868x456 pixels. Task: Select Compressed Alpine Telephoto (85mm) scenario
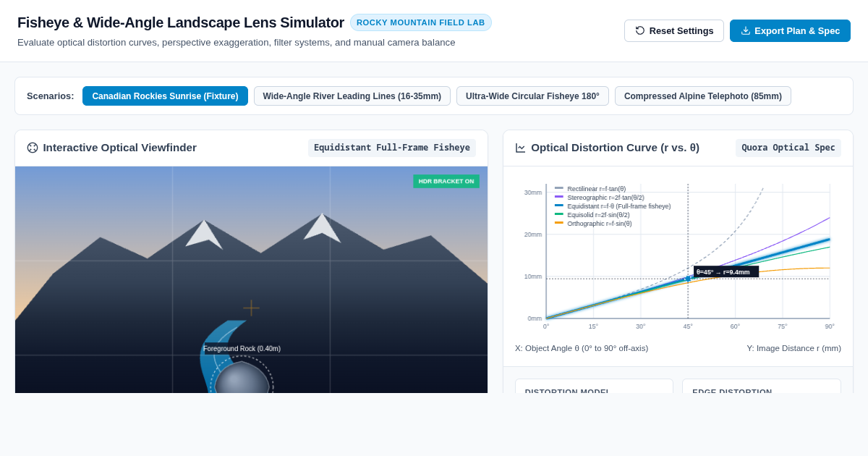coord(703,96)
